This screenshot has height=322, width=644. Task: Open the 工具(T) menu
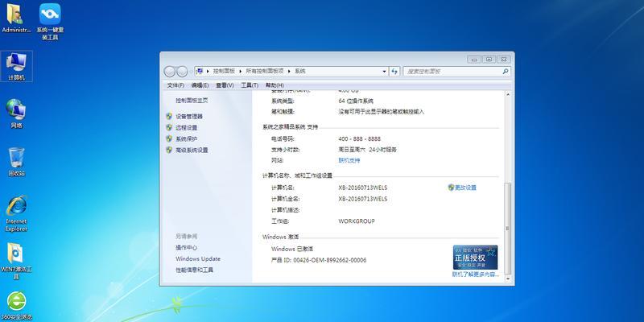tap(250, 85)
